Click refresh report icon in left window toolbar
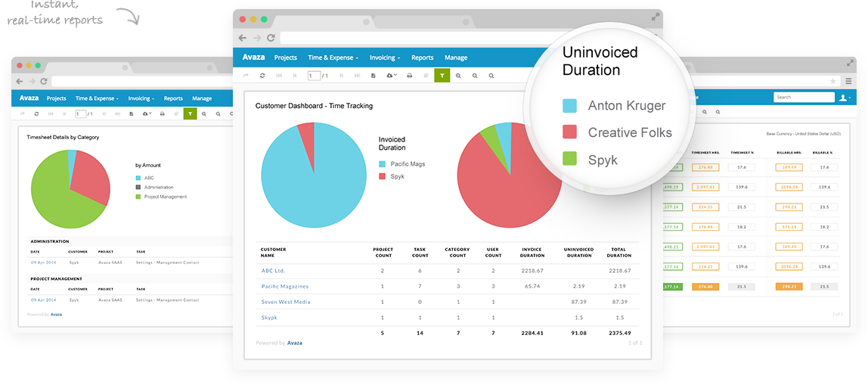Viewport: 868px width, 385px height. pos(36,113)
